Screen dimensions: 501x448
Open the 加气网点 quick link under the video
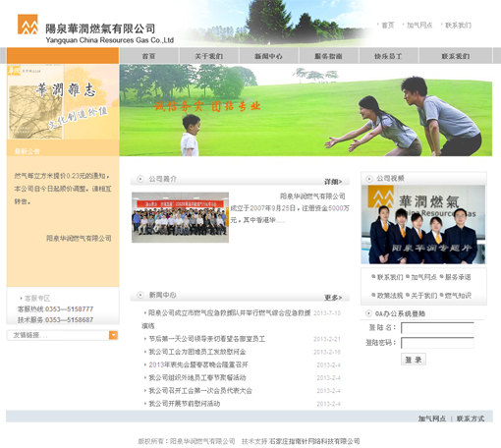tap(423, 277)
